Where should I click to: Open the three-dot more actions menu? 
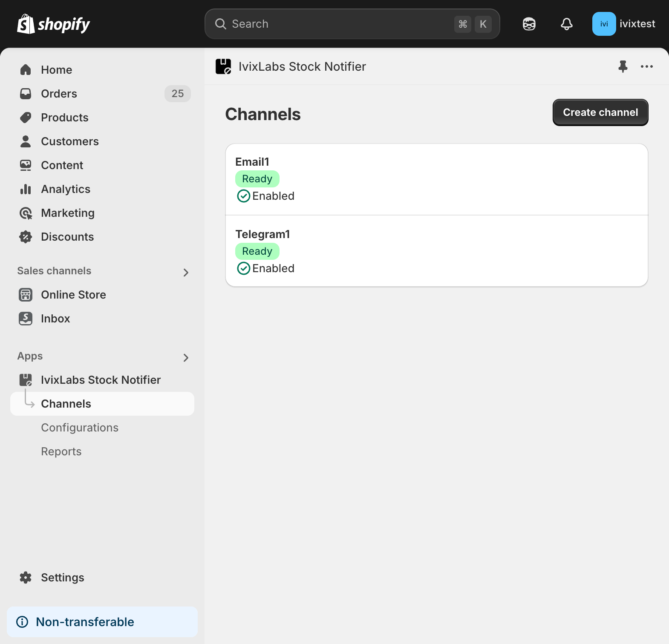[647, 66]
